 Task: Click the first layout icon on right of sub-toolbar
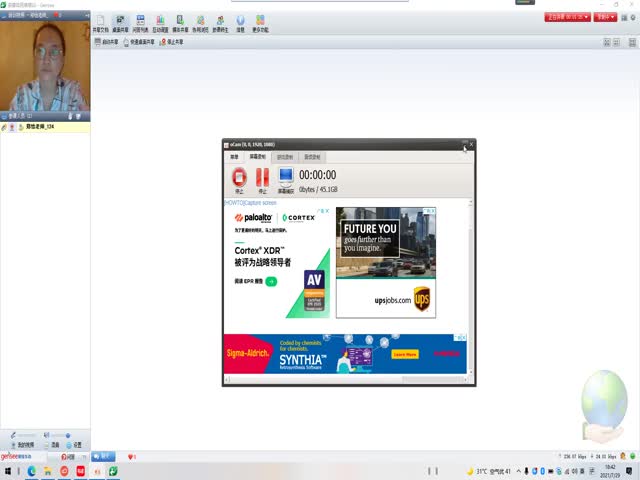[x=607, y=42]
